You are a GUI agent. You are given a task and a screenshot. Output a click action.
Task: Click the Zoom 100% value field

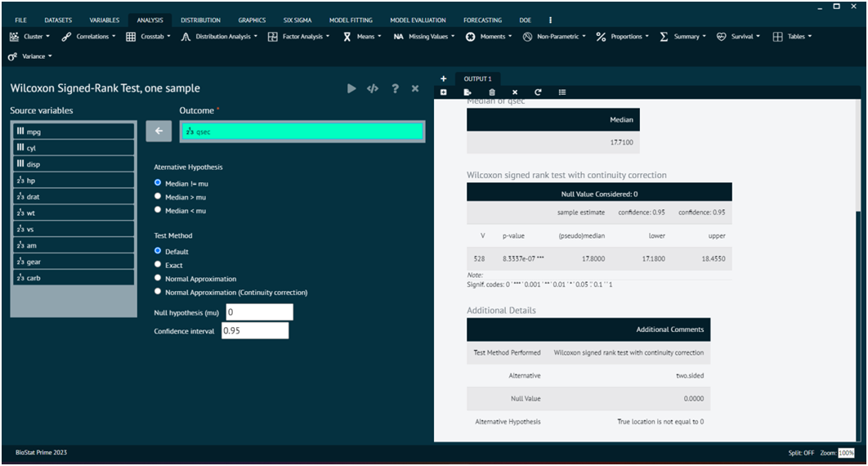pyautogui.click(x=846, y=453)
